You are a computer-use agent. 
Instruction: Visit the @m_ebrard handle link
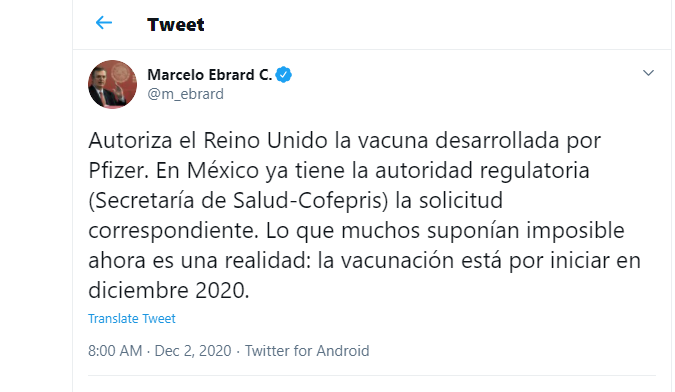186,94
